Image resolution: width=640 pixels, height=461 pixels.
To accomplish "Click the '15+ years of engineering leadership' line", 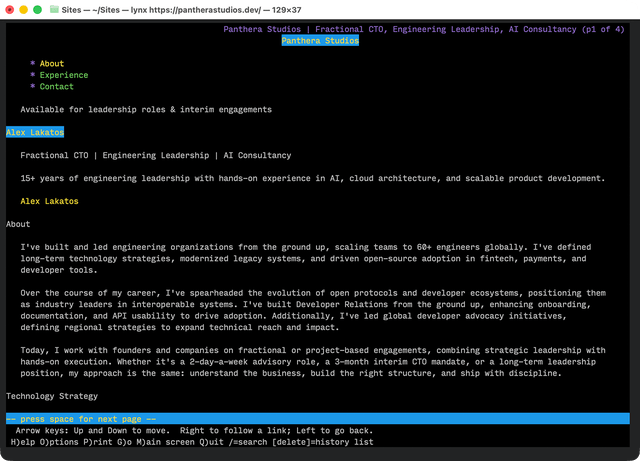I will 313,178.
